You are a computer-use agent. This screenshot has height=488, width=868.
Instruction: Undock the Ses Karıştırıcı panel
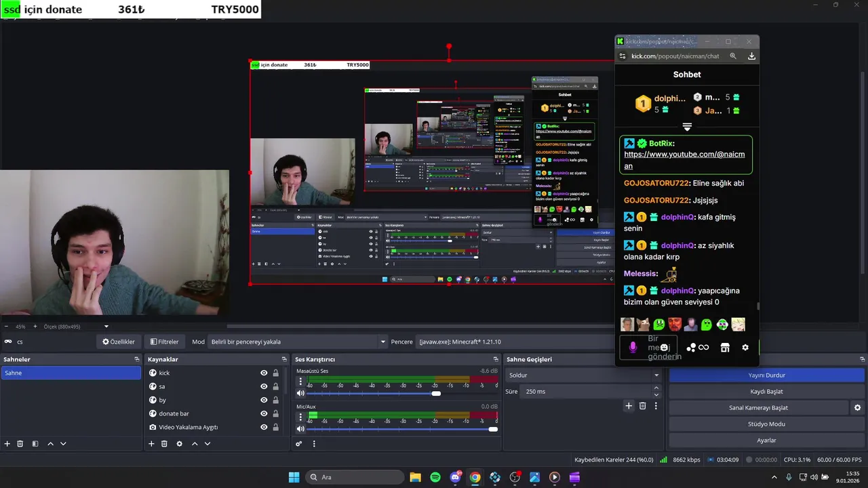tap(496, 359)
